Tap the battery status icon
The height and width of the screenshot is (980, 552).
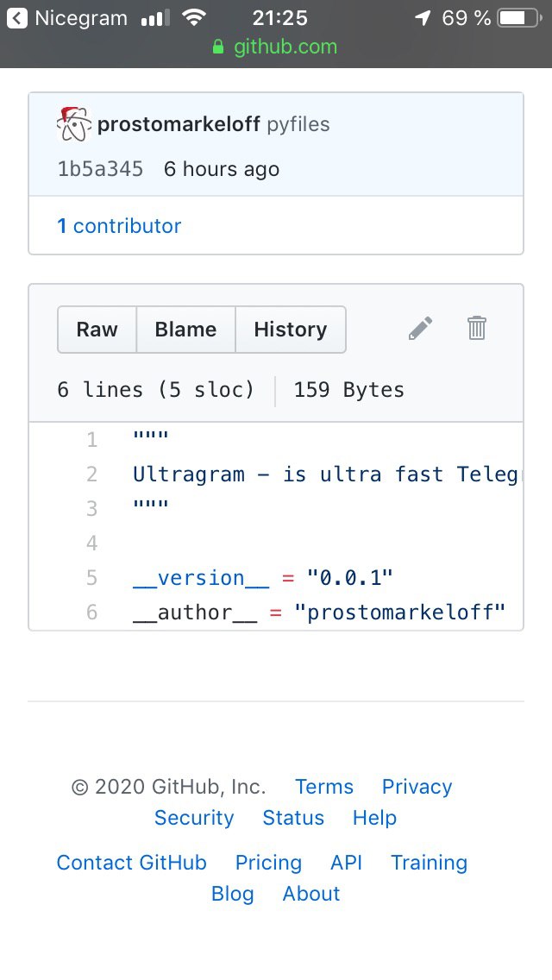click(x=520, y=18)
